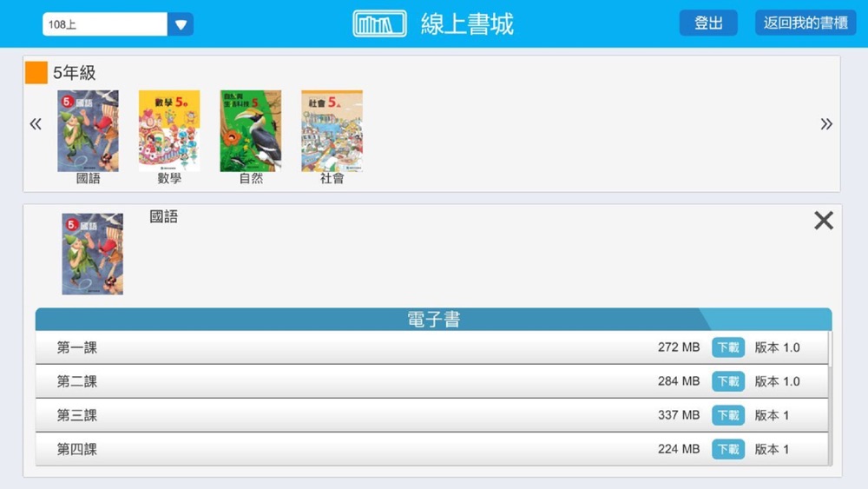Viewport: 868px width, 489px height.
Task: Go to next books with right double chevron
Action: point(826,123)
